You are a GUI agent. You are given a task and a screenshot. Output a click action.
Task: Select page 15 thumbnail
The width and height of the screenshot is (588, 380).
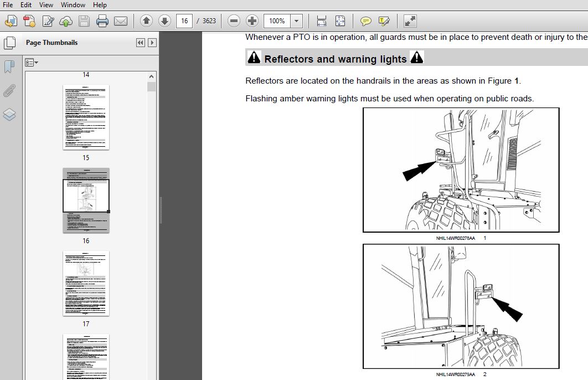pos(86,117)
